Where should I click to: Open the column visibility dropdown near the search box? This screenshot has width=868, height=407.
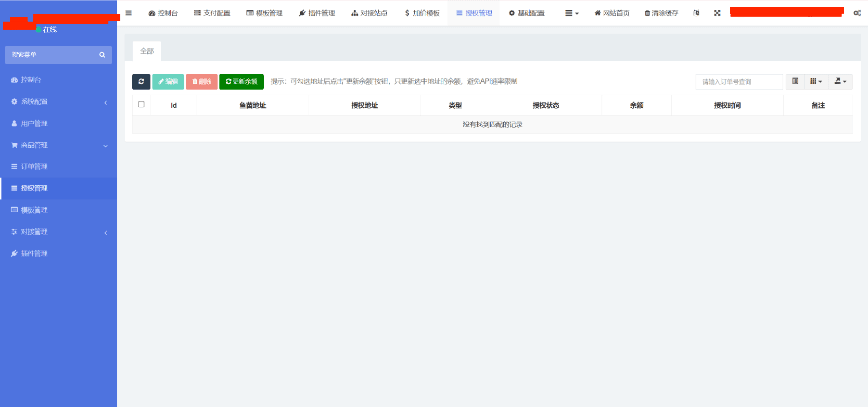(816, 81)
